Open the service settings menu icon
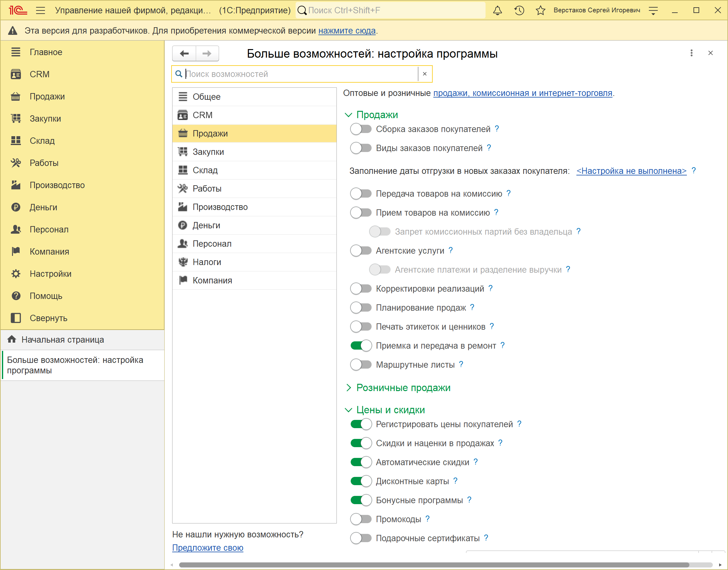Viewport: 728px width, 570px height. point(653,10)
